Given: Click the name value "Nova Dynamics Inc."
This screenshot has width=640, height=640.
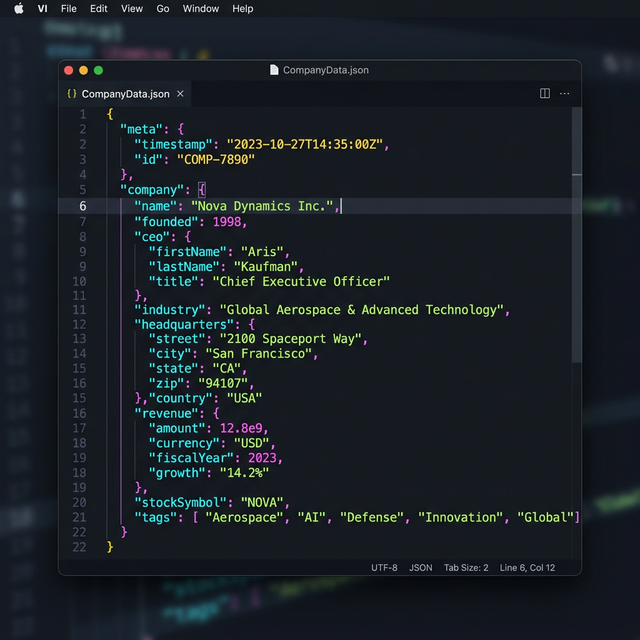Looking at the screenshot, I should (262, 206).
